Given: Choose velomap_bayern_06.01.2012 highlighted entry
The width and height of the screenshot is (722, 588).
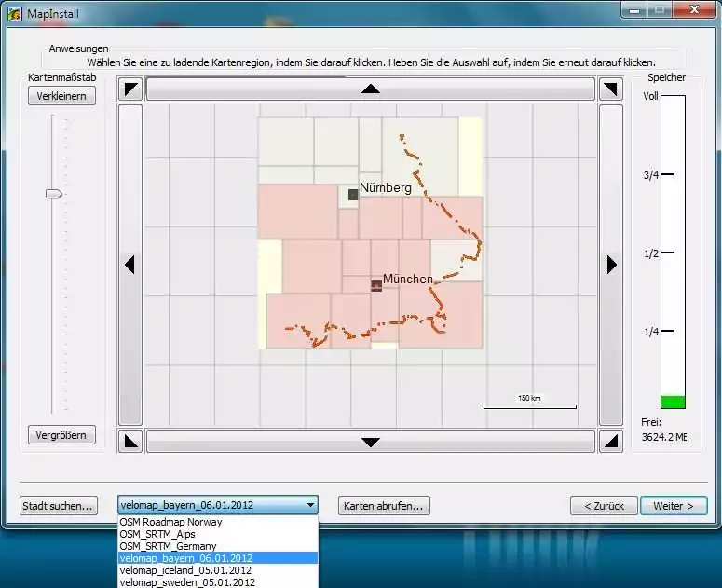Looking at the screenshot, I should (217, 557).
